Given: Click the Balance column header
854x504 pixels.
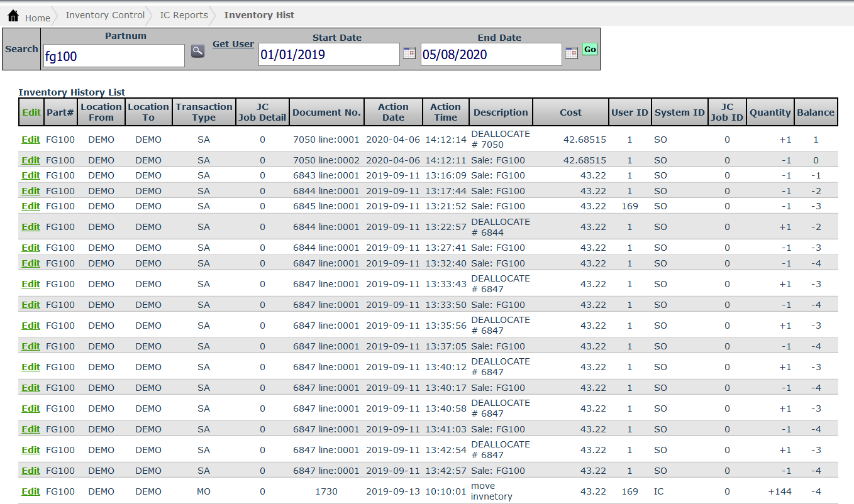Looking at the screenshot, I should point(816,112).
